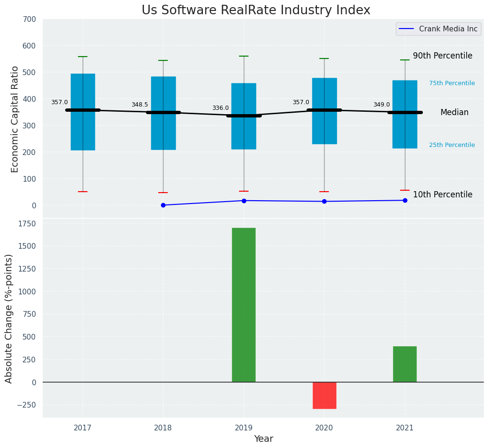Click the 10th Percentile annotation label
489x448 pixels.
pos(442,195)
